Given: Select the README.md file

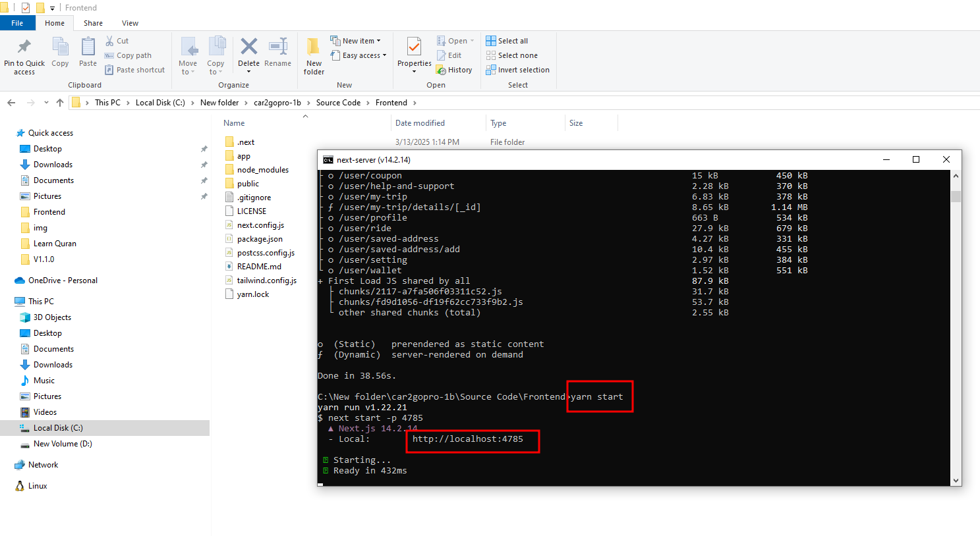Looking at the screenshot, I should (259, 267).
